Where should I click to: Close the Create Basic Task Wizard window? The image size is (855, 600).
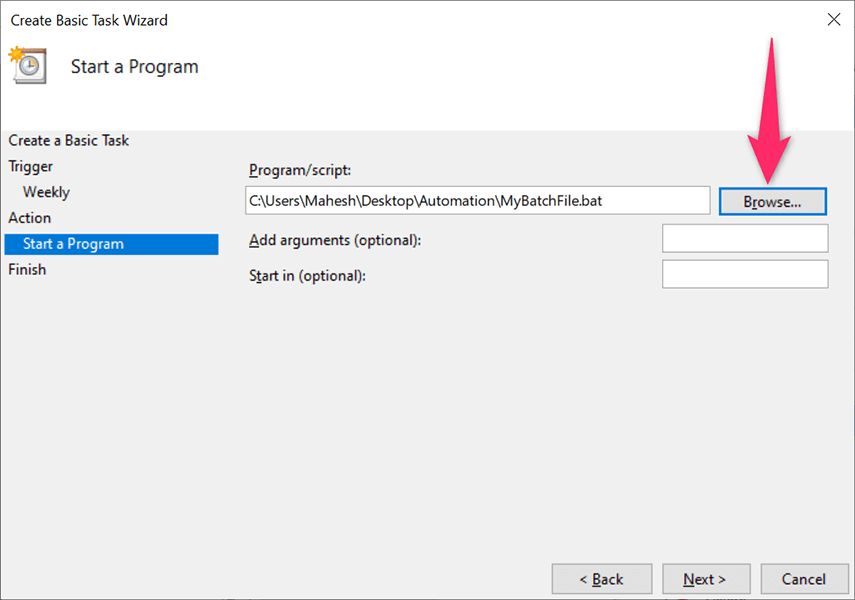(833, 19)
